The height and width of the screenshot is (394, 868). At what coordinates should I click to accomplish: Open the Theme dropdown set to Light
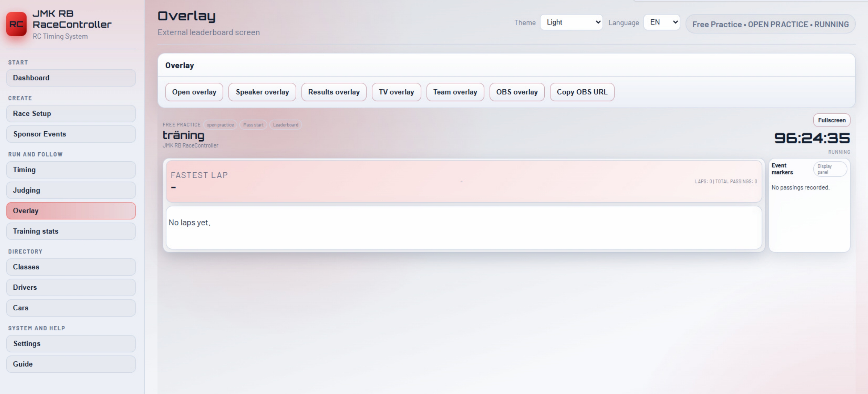(571, 22)
